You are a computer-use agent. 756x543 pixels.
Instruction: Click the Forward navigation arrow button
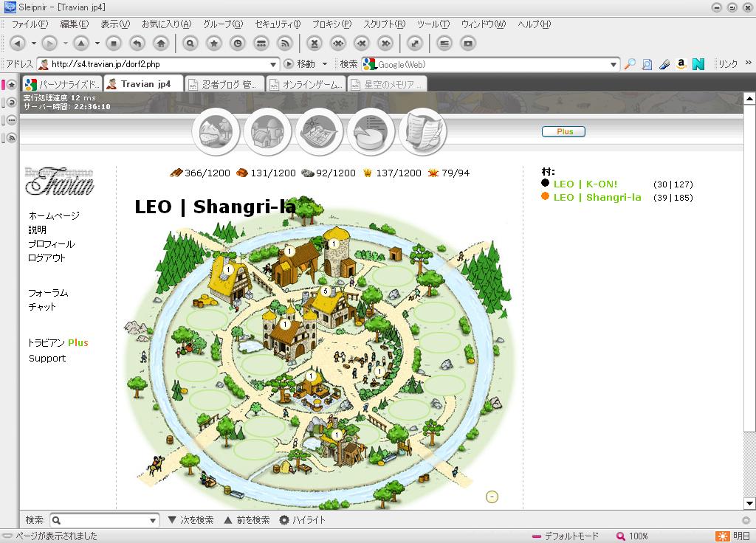click(49, 44)
